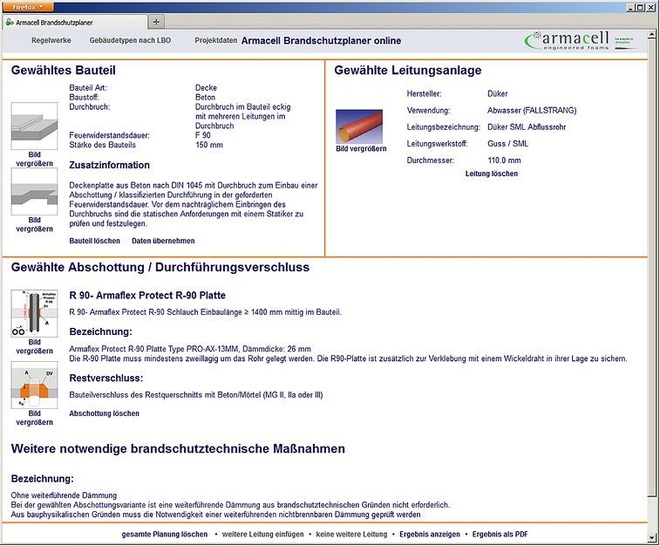This screenshot has height=546, width=660.
Task: Click 'Bild vergrößern' under the orange diagram
Action: point(35,418)
